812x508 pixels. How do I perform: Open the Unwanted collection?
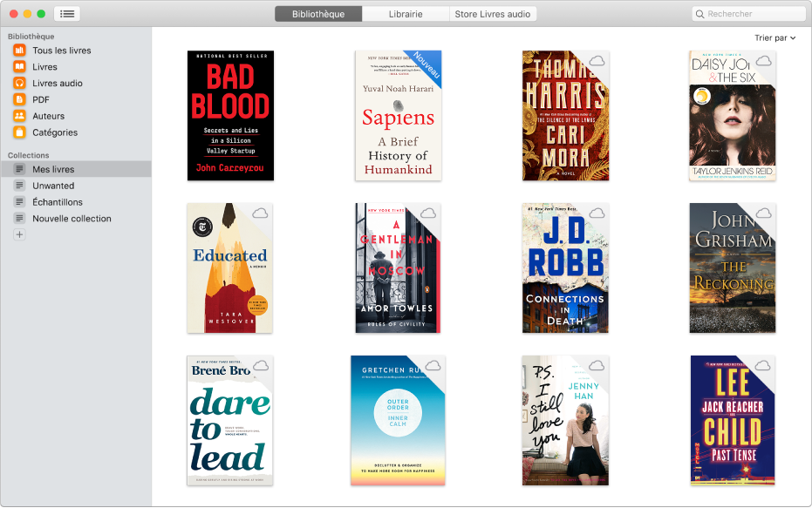[x=76, y=186]
